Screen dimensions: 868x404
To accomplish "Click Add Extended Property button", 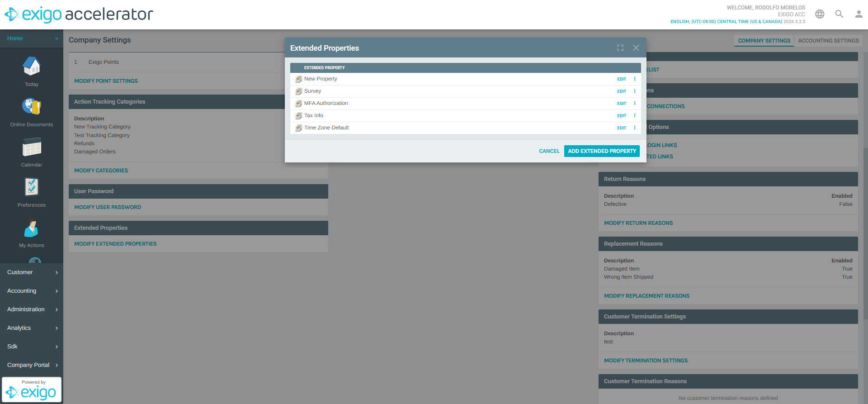I will 602,151.
